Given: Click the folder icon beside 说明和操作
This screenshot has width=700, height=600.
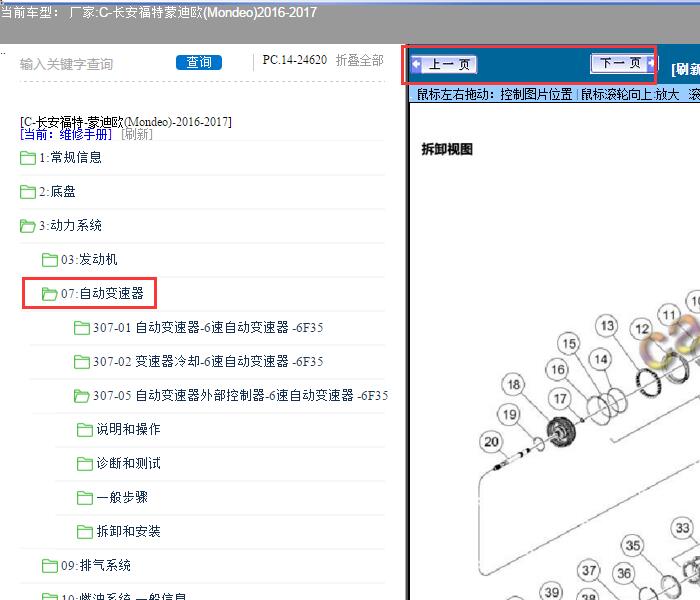Looking at the screenshot, I should coord(85,429).
